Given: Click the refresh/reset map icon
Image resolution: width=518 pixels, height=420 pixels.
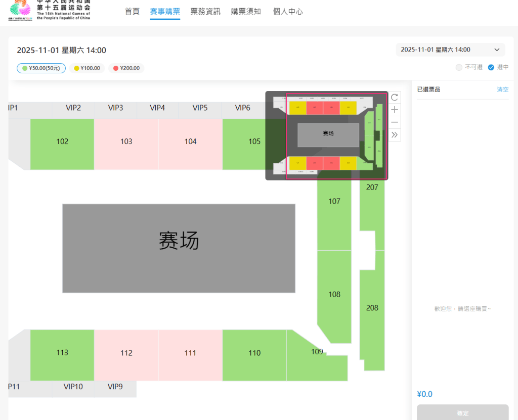Looking at the screenshot, I should tap(395, 98).
